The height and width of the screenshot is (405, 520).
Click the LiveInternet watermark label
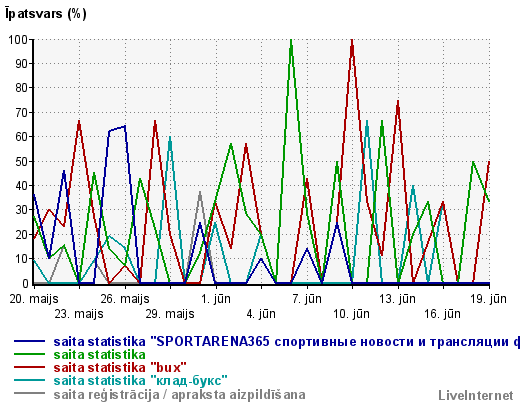tap(476, 396)
